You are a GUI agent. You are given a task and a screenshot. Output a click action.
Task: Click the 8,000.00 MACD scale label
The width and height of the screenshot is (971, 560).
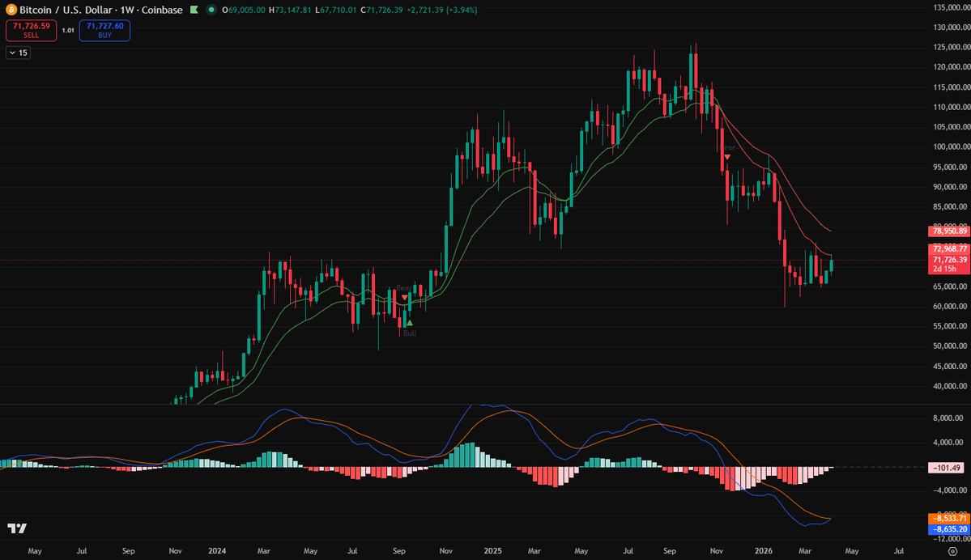click(948, 418)
